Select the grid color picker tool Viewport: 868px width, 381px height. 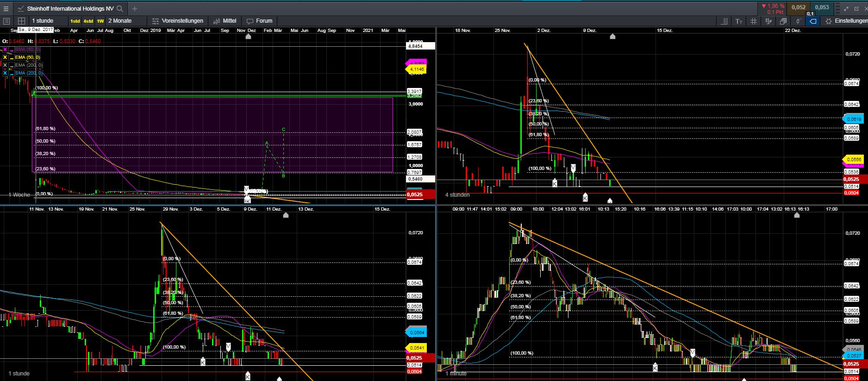click(x=768, y=21)
